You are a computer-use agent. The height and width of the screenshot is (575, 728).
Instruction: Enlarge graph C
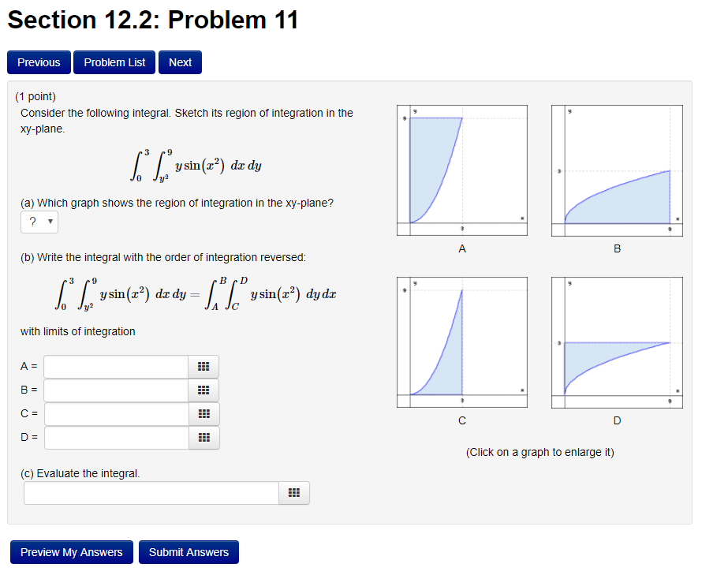461,341
